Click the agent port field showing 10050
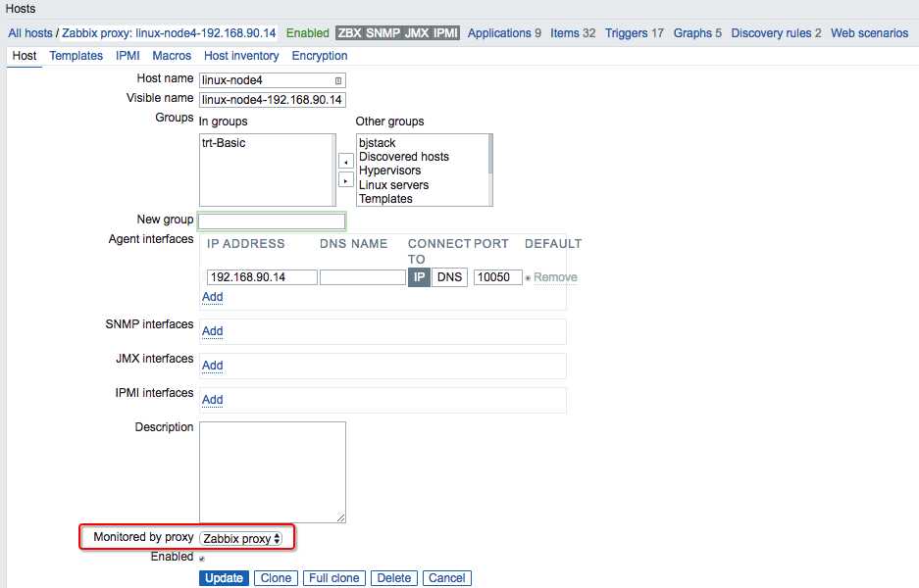 (x=497, y=277)
